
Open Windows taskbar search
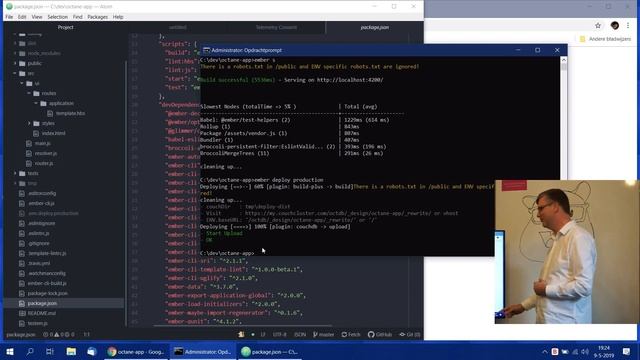tap(30, 351)
